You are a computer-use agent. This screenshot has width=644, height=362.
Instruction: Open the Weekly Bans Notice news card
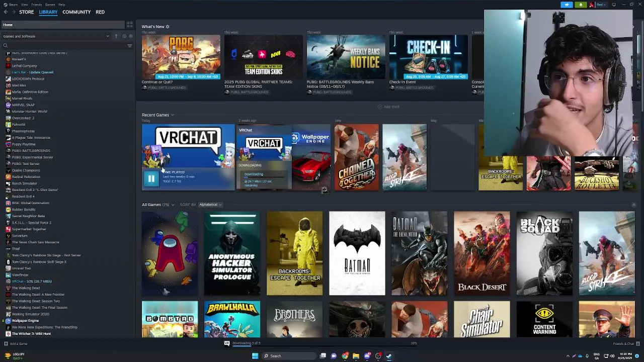pos(346,57)
